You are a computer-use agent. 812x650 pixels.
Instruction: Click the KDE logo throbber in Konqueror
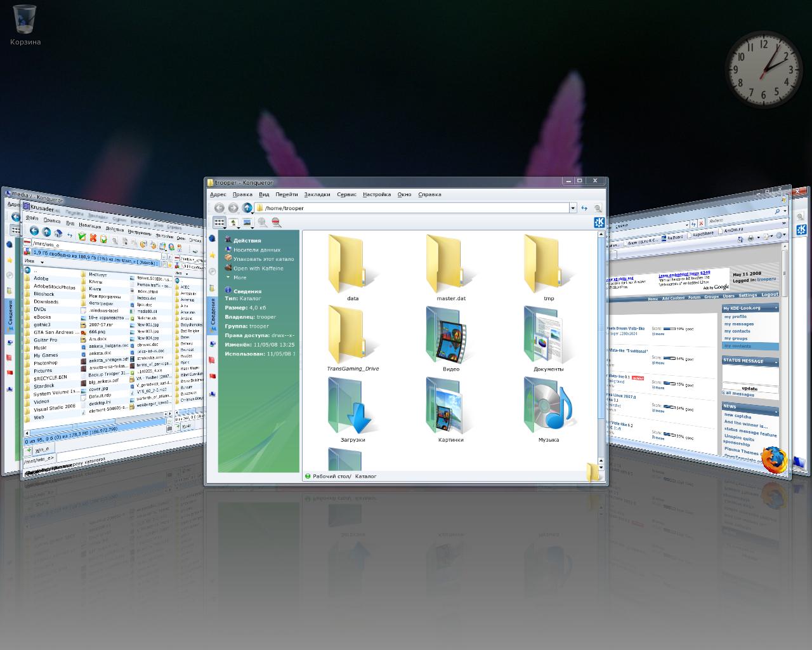(x=599, y=222)
